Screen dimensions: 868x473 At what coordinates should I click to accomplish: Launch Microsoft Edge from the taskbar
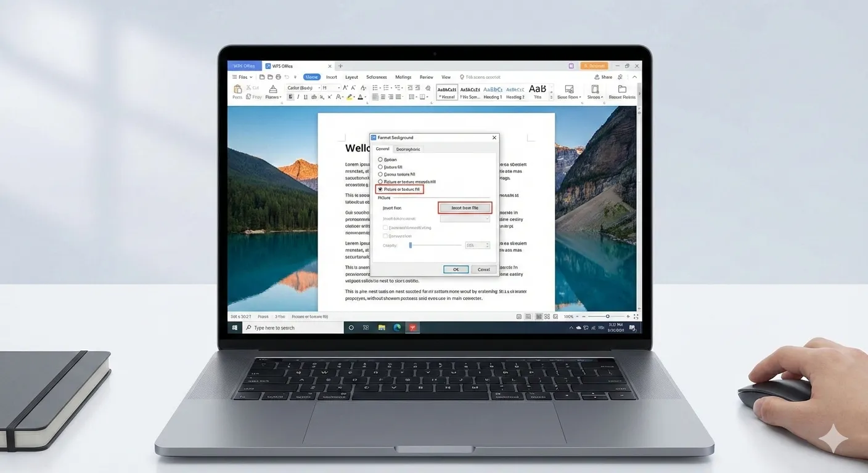coord(397,328)
